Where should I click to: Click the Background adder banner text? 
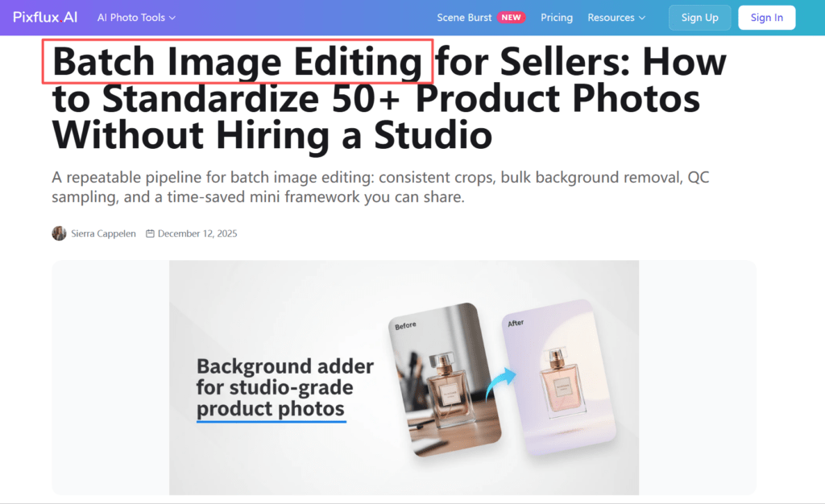(284, 388)
